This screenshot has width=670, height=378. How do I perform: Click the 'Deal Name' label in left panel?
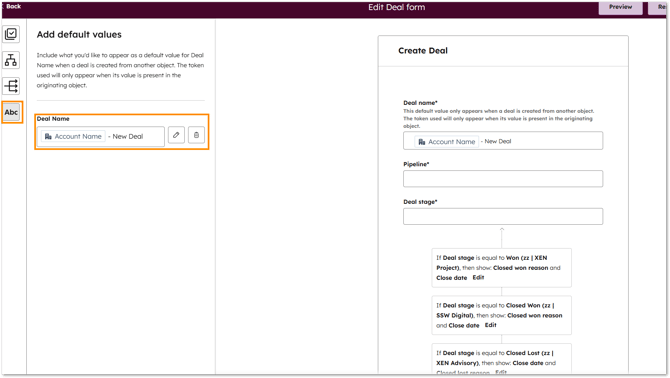click(x=53, y=119)
